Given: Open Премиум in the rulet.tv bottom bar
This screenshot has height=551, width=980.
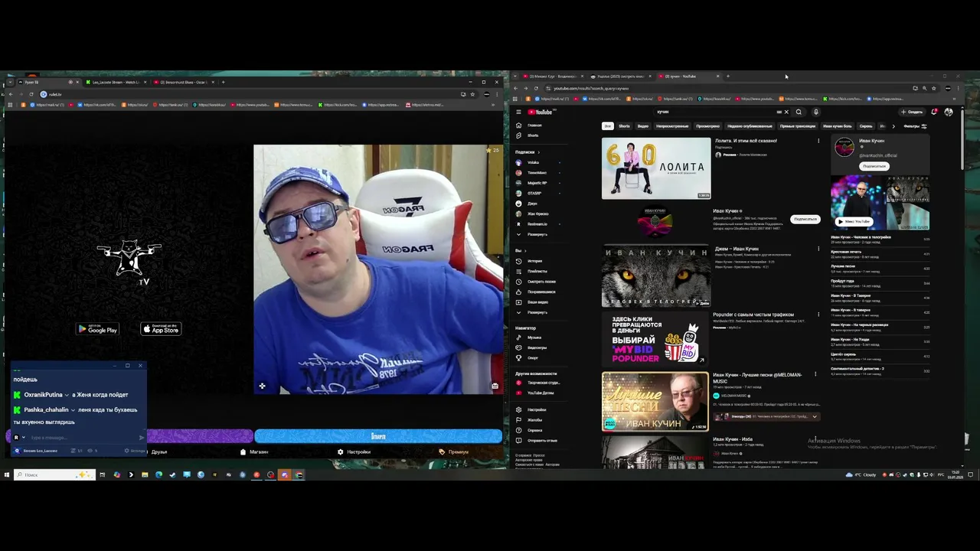Looking at the screenshot, I should click(453, 452).
